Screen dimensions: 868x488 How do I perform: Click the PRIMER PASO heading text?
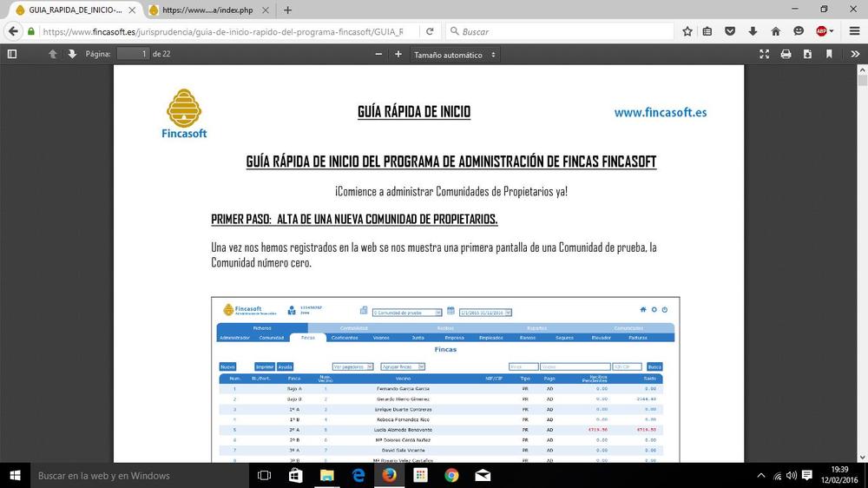354,220
